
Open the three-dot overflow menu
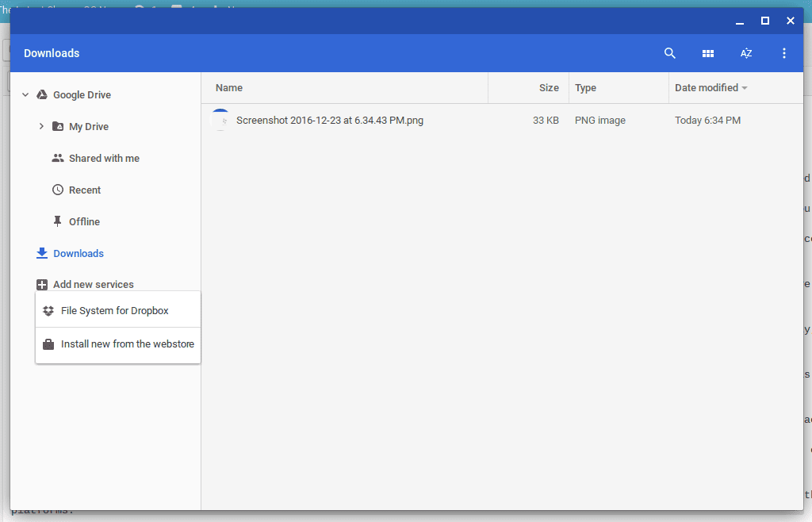783,53
